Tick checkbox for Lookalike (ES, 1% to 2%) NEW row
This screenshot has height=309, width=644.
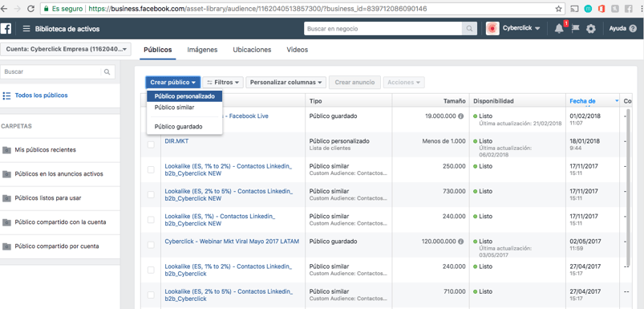pyautogui.click(x=151, y=169)
